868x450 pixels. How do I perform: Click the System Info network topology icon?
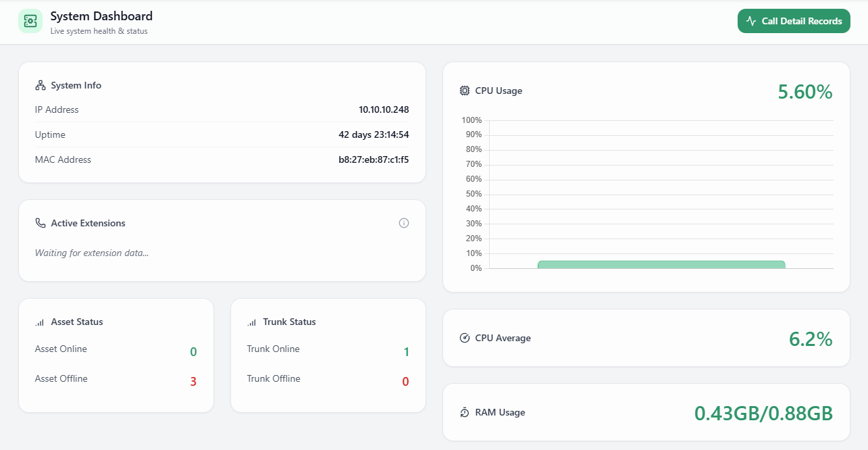40,84
